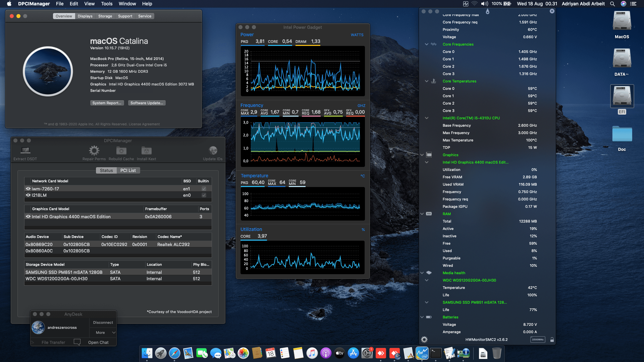Click the 2500MHz badge in HWMonitorSMC2
The image size is (644, 362).
click(538, 340)
